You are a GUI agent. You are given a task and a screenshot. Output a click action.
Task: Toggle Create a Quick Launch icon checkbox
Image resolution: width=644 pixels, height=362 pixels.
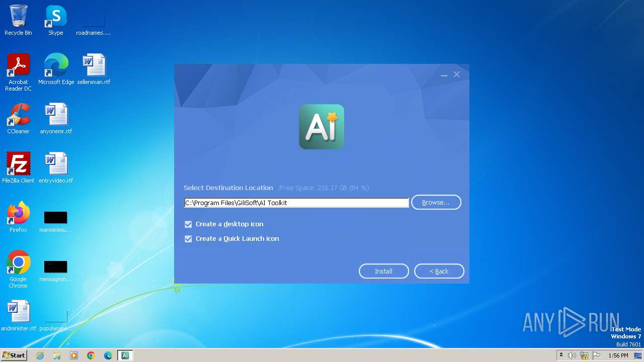tap(188, 239)
